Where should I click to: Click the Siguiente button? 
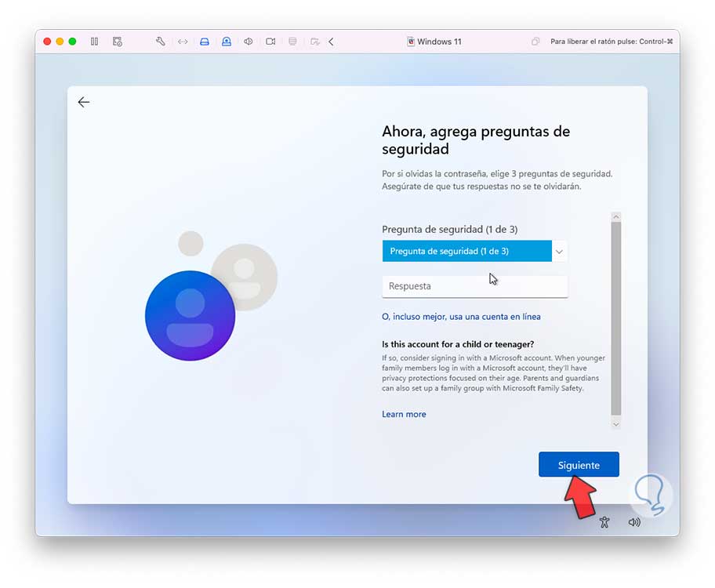click(579, 464)
